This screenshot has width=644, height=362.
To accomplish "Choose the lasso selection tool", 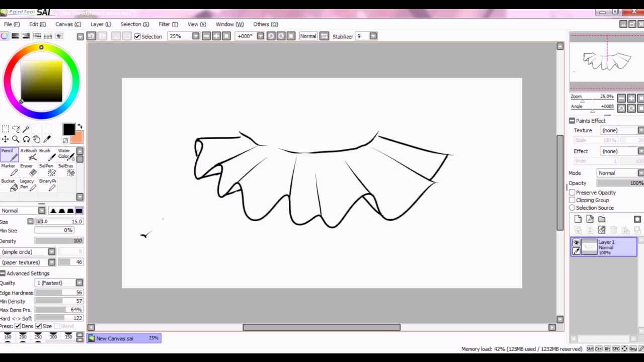I will click(x=16, y=129).
